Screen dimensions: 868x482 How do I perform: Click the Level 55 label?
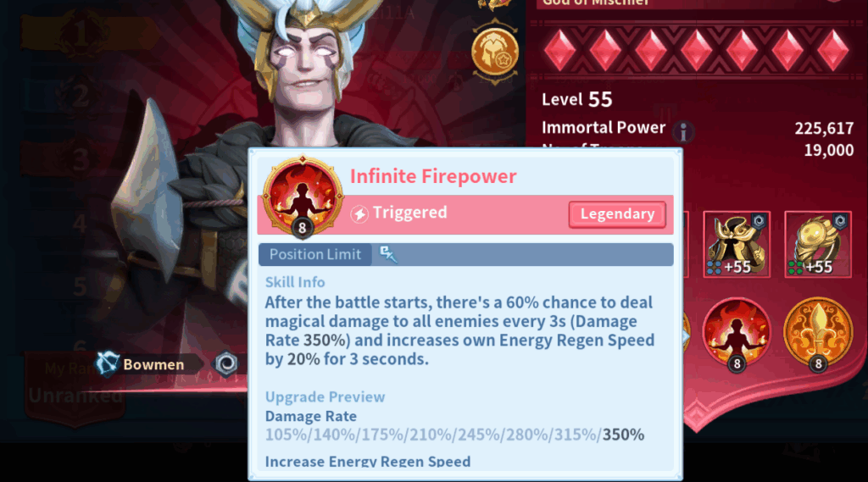[x=576, y=100]
